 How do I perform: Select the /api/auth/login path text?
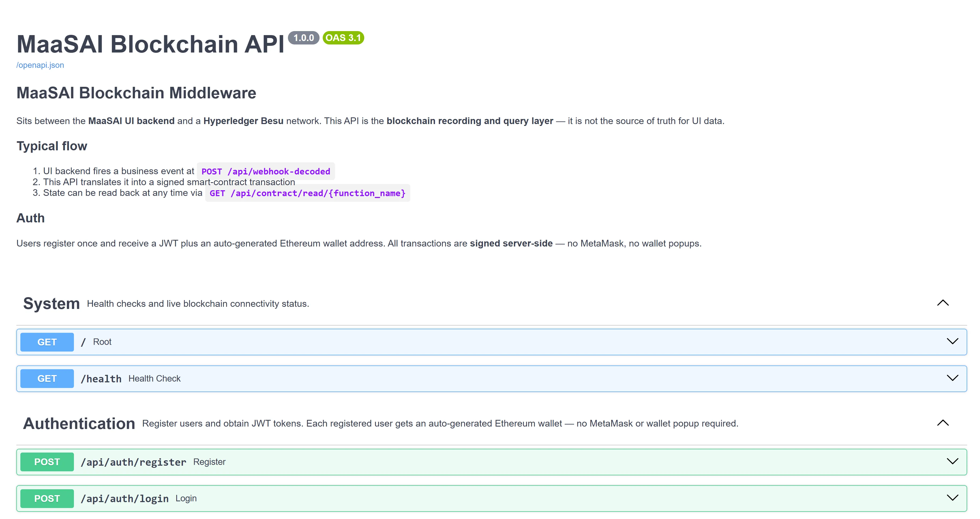point(125,499)
